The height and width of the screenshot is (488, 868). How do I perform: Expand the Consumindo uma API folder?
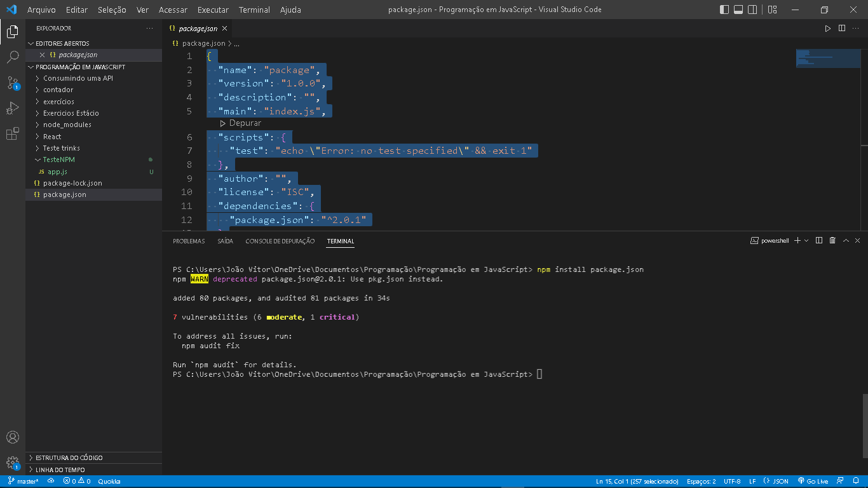93,78
